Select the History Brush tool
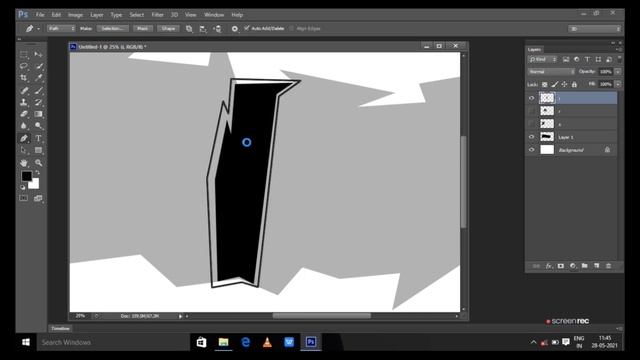The image size is (640, 360). tap(38, 102)
